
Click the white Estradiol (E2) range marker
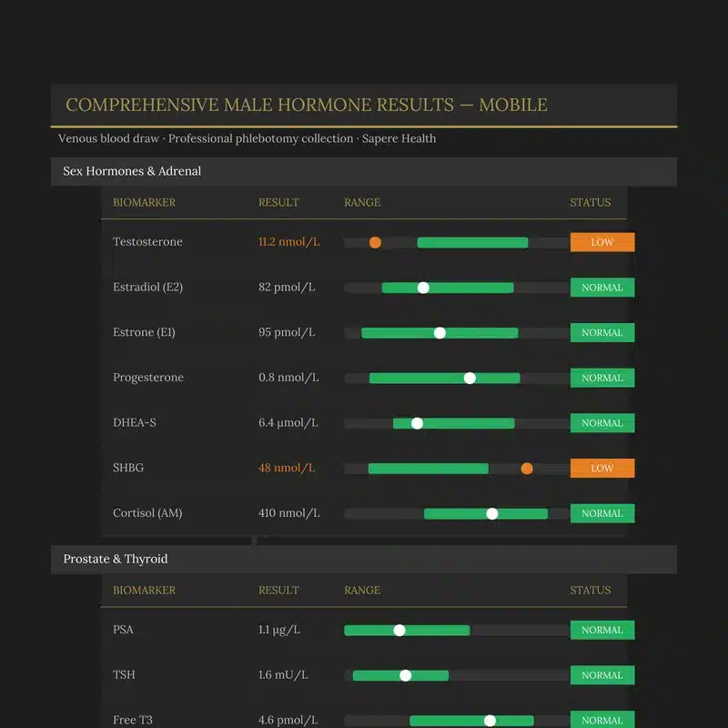pyautogui.click(x=423, y=288)
